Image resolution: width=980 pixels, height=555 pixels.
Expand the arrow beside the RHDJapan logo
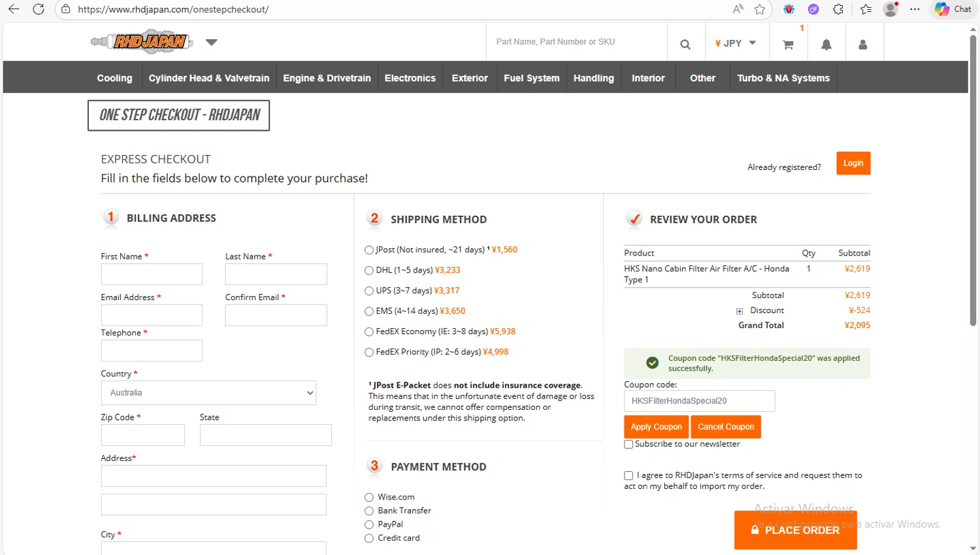coord(211,42)
